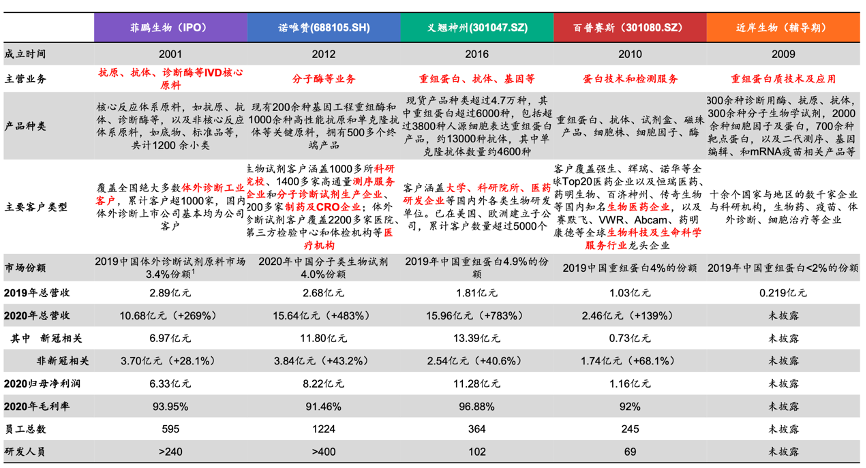
Task: Click the 主营业务 row label
Action: click(x=26, y=78)
